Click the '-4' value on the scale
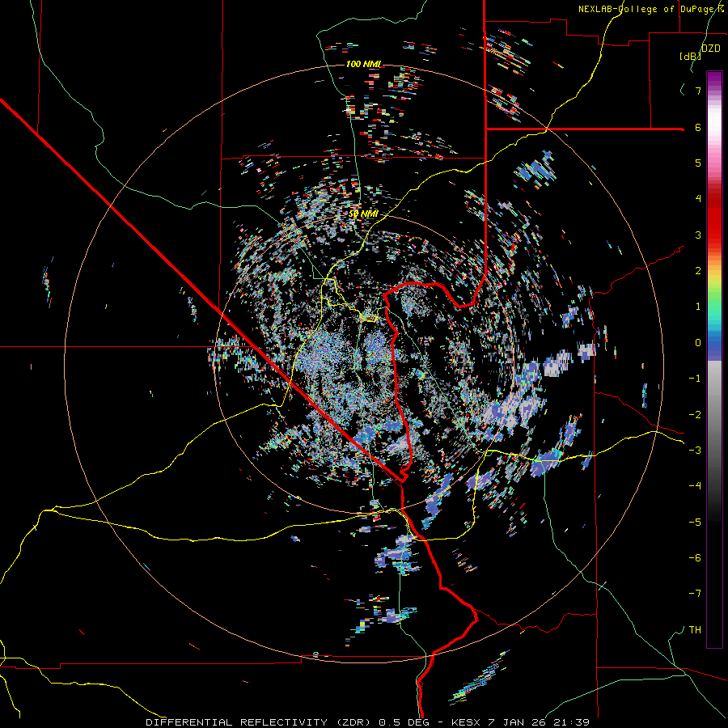728x728 pixels. pyautogui.click(x=695, y=486)
